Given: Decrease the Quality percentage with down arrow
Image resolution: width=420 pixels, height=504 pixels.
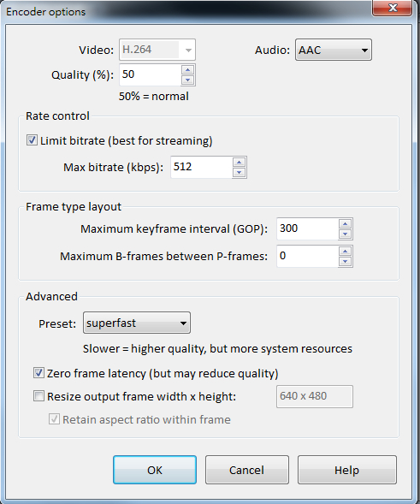Looking at the screenshot, I should pyautogui.click(x=187, y=80).
